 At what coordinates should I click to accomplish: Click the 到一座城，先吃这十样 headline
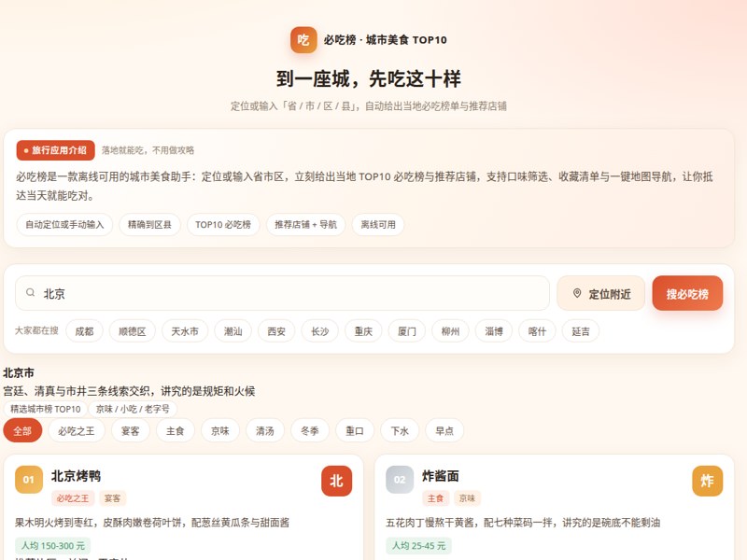(369, 78)
